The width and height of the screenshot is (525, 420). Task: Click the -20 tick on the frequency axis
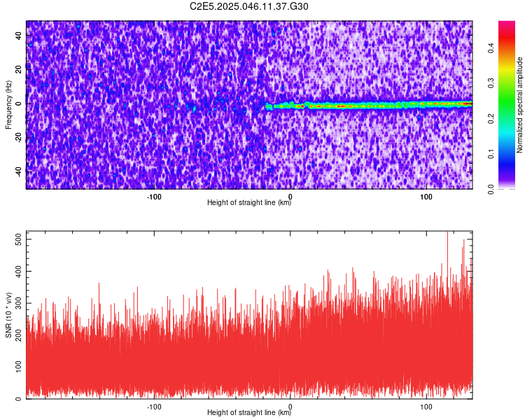point(19,137)
